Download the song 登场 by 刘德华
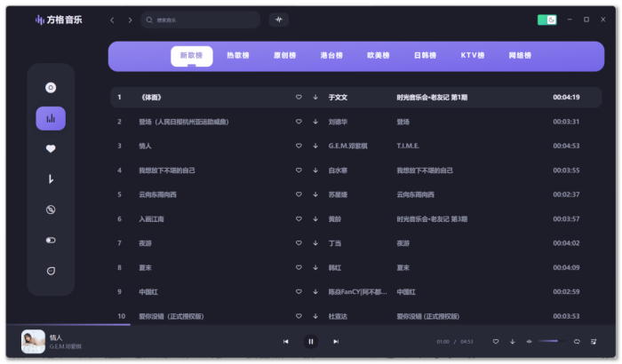This screenshot has height=364, width=622. tap(315, 122)
